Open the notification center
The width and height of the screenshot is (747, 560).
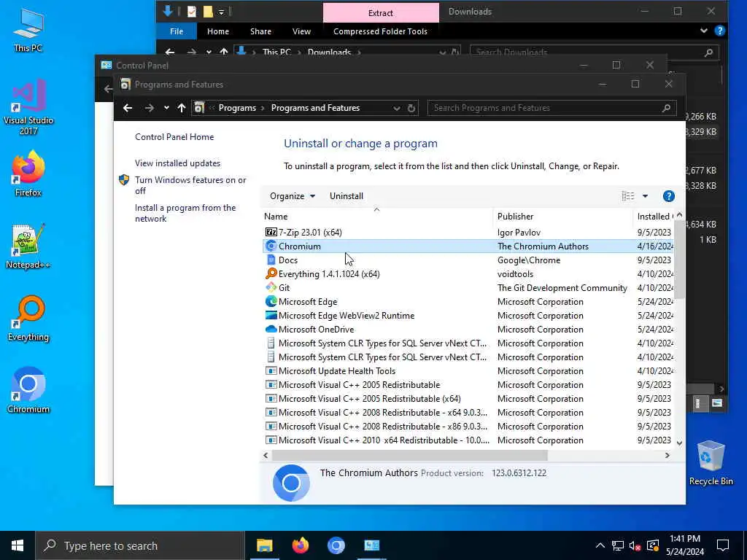723,545
